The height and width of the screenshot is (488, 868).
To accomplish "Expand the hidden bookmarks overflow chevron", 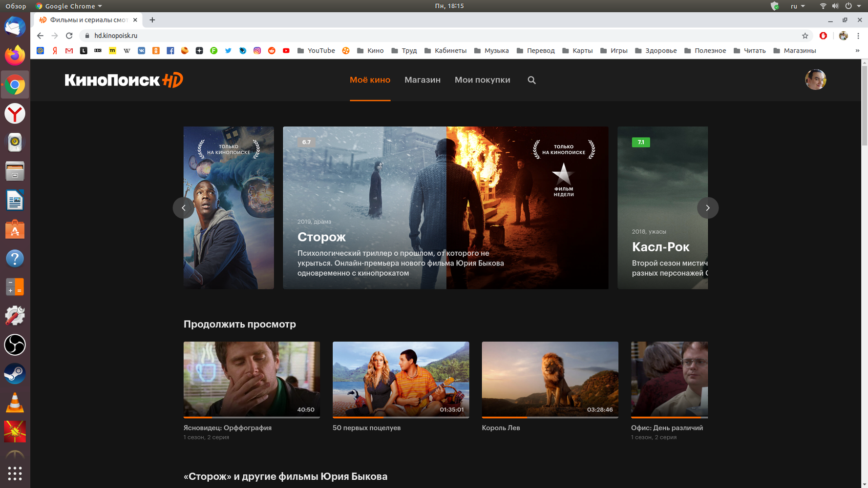I will click(x=857, y=51).
